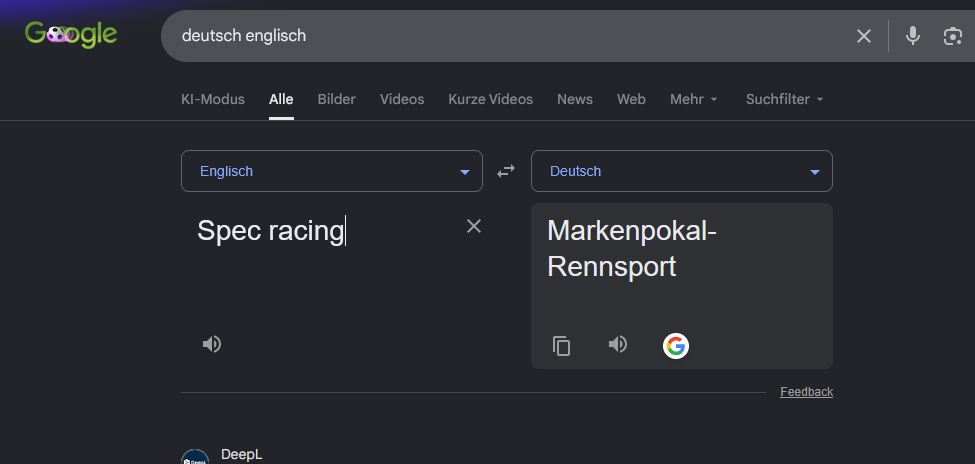Swap source and target languages

pyautogui.click(x=506, y=171)
